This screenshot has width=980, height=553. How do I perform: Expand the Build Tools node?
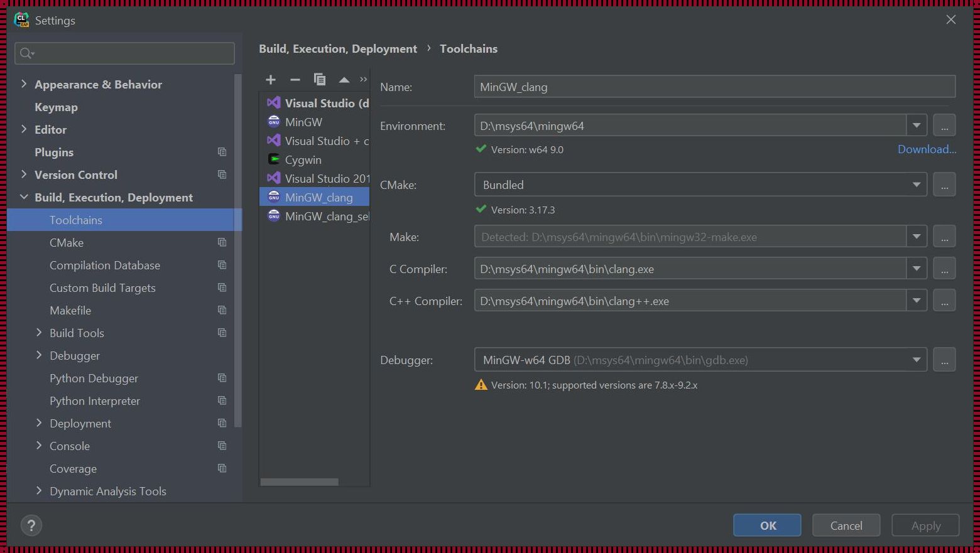(39, 332)
